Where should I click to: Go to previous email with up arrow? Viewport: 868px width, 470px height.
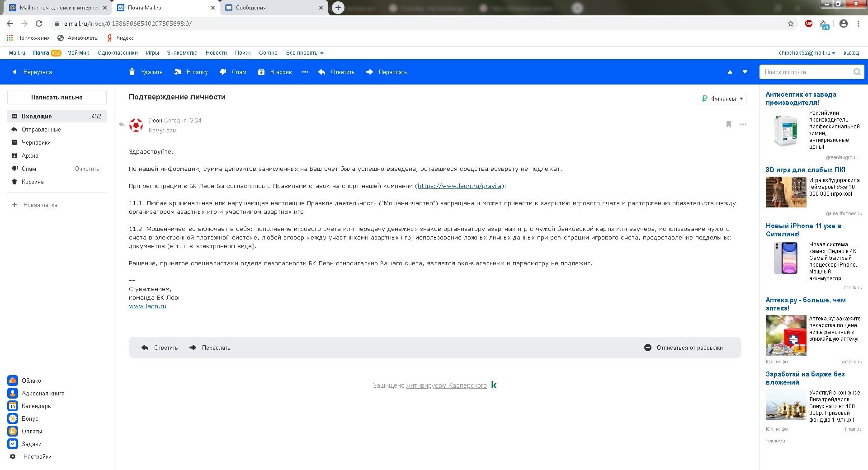730,72
